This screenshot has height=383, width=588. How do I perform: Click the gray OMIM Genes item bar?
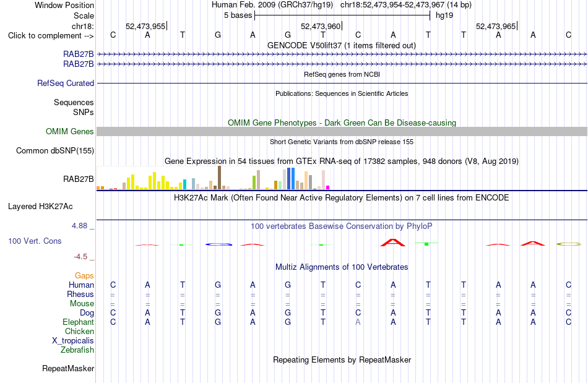click(x=342, y=131)
